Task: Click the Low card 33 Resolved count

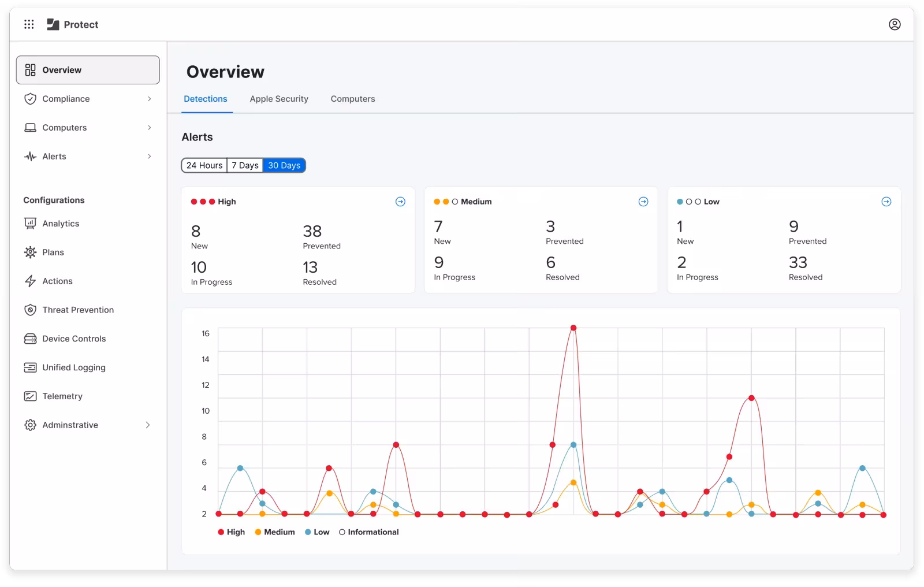Action: tap(798, 262)
